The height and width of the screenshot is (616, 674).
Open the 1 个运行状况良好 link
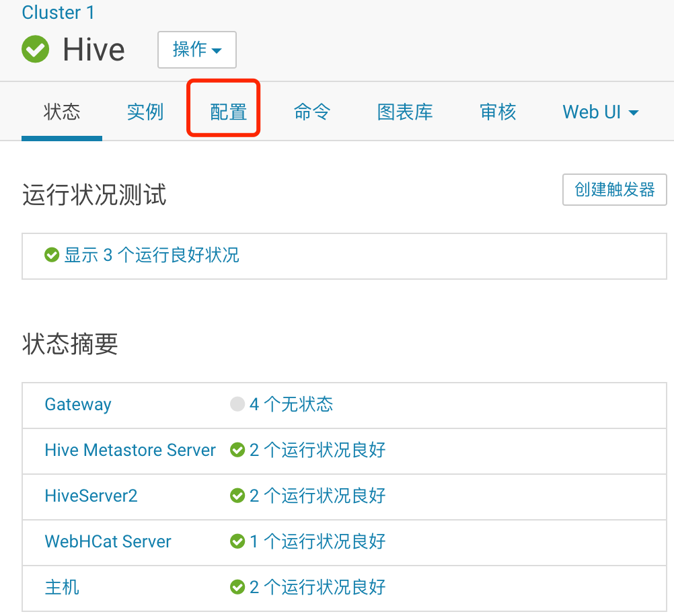click(317, 541)
